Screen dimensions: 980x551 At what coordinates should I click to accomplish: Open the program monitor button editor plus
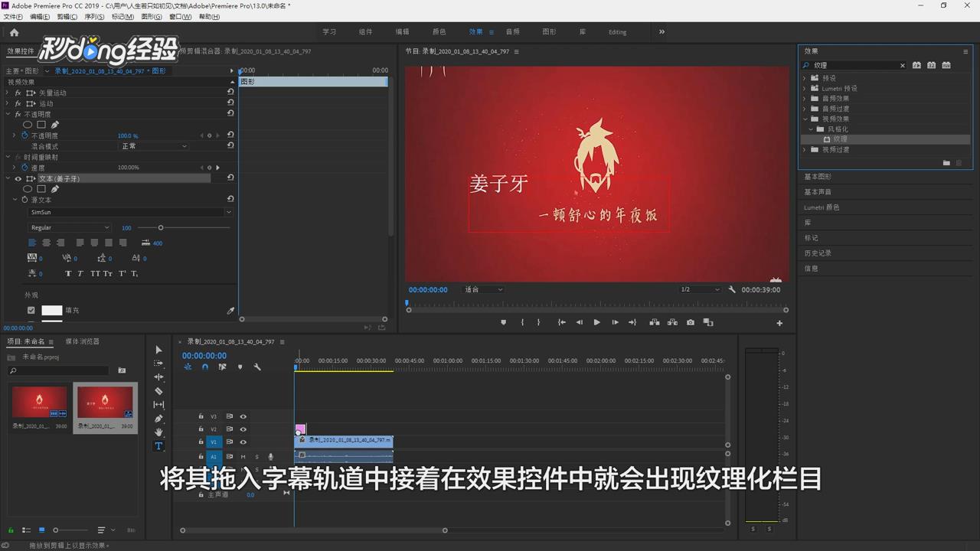[779, 323]
